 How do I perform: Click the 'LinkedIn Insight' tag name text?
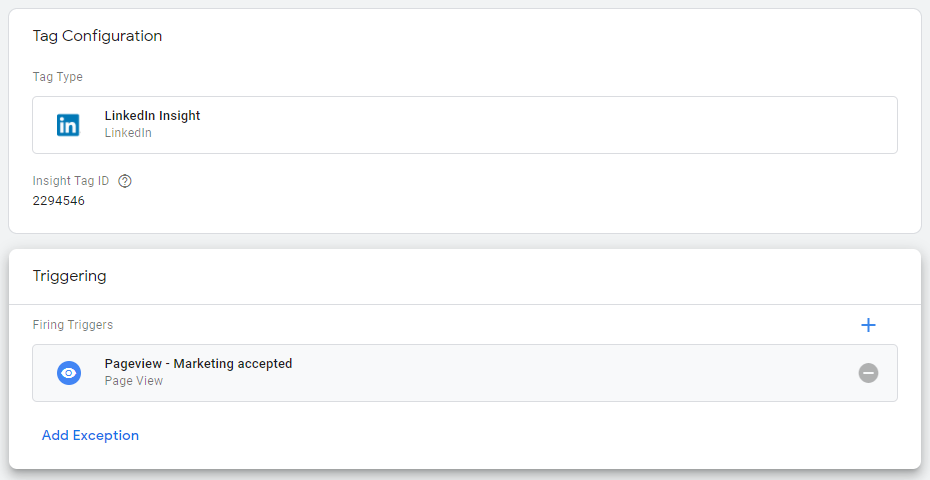152,116
